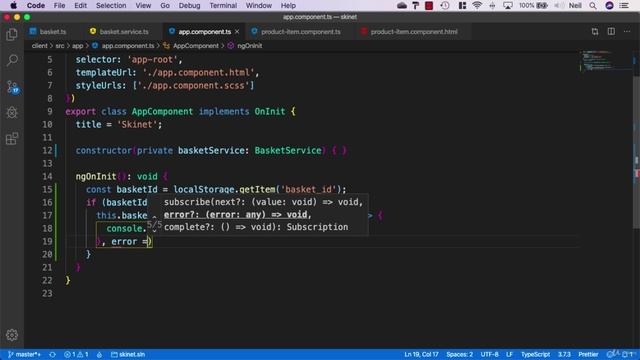Open the Terminal menu
Image resolution: width=640 pixels, height=360 pixels.
coord(223,6)
